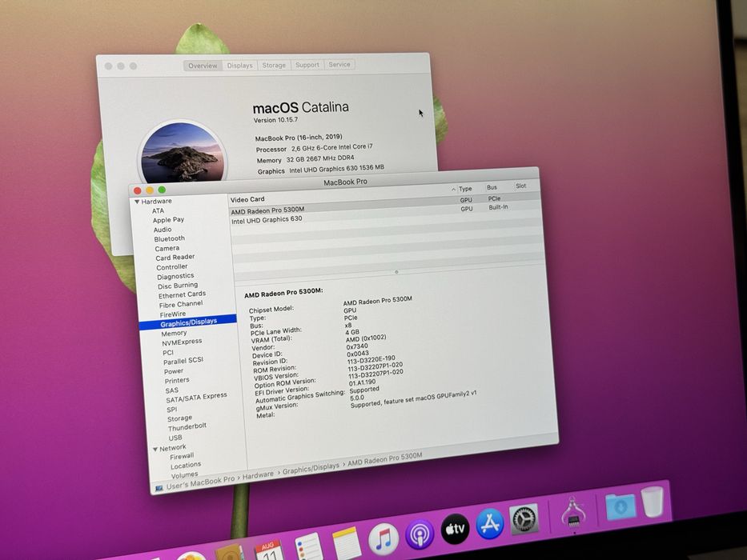This screenshot has height=560, width=747.
Task: Select Bluetooth in the sidebar
Action: [x=169, y=238]
